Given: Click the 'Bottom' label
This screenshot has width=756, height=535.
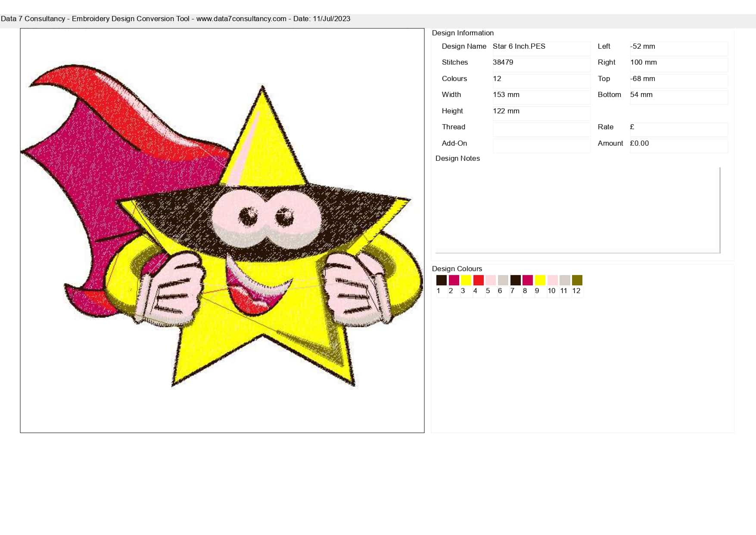Looking at the screenshot, I should point(609,94).
